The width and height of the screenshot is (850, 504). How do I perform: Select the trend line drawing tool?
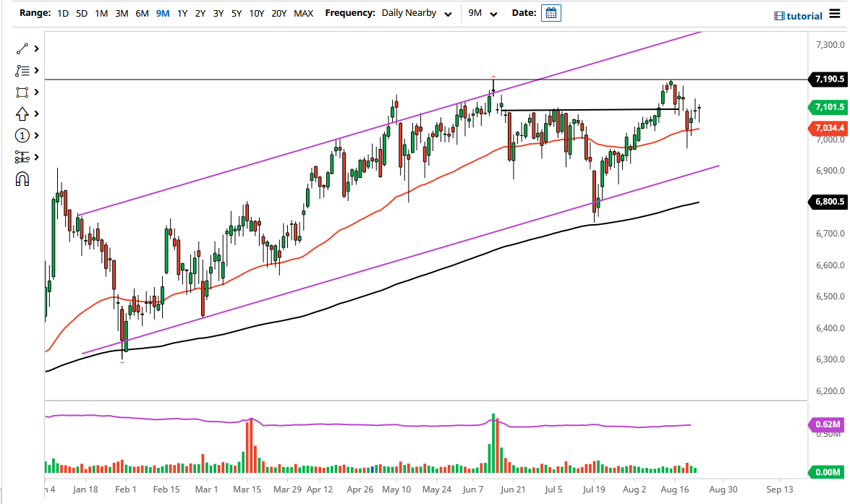(22, 48)
